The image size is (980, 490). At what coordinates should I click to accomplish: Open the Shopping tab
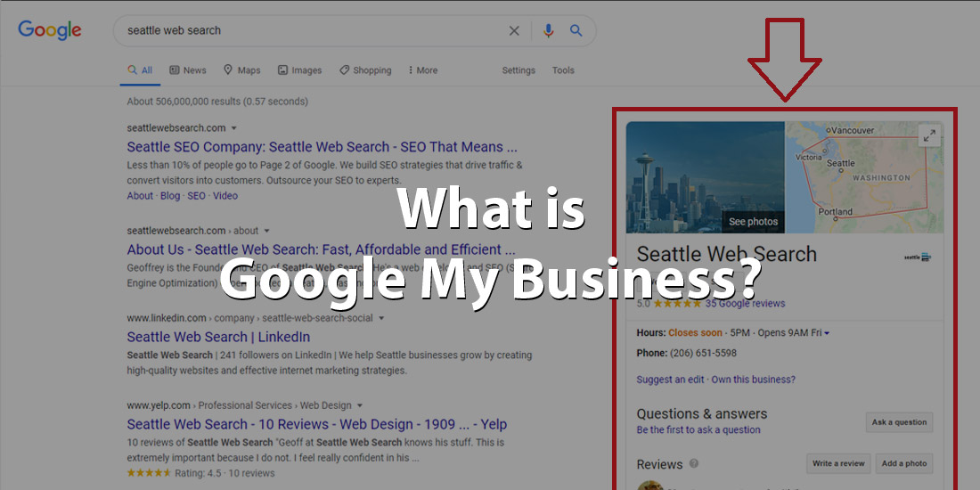point(365,70)
